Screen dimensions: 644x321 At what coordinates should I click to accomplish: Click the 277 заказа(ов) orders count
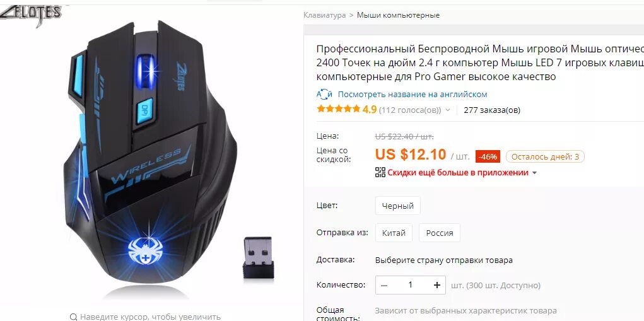point(492,110)
